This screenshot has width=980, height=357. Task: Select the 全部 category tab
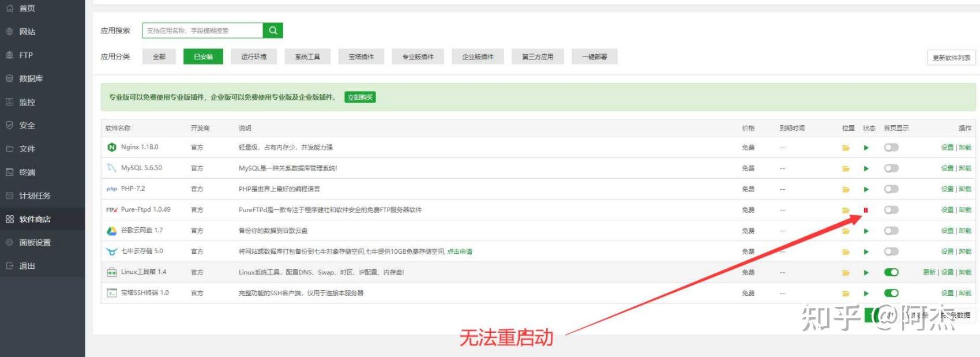159,57
